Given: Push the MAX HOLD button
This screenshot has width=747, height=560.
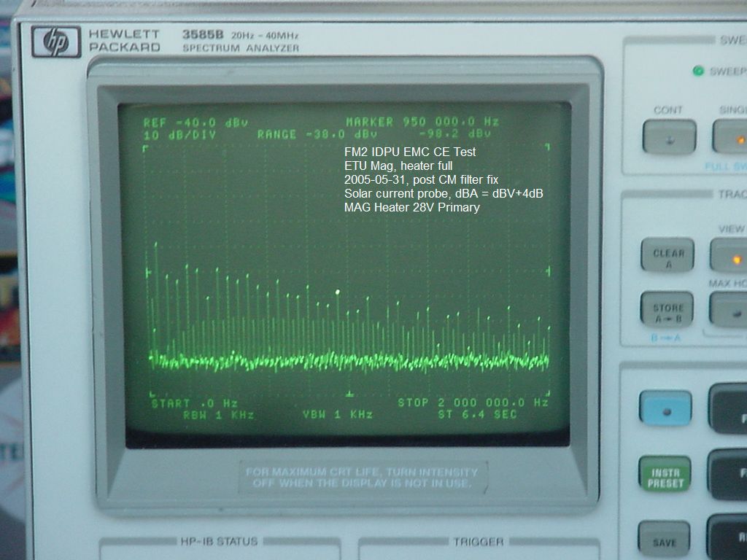Looking at the screenshot, I should pyautogui.click(x=728, y=310).
